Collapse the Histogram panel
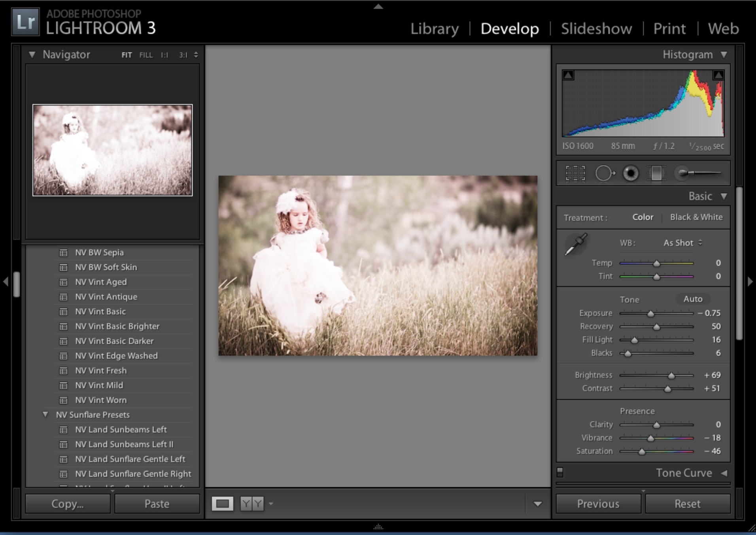The width and height of the screenshot is (756, 535). pos(724,55)
